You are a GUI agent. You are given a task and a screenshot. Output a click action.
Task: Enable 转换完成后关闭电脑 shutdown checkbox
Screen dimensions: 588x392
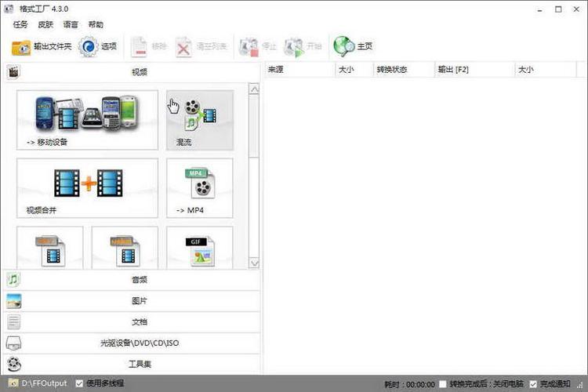[443, 384]
